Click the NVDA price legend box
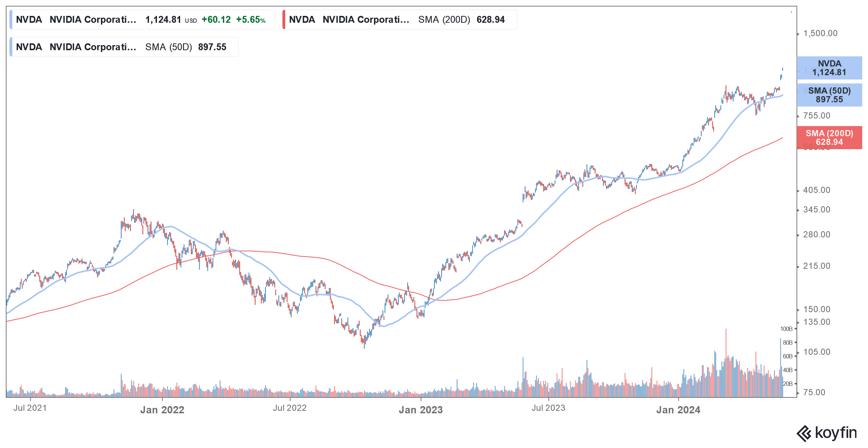This screenshot has width=868, height=448. point(142,20)
